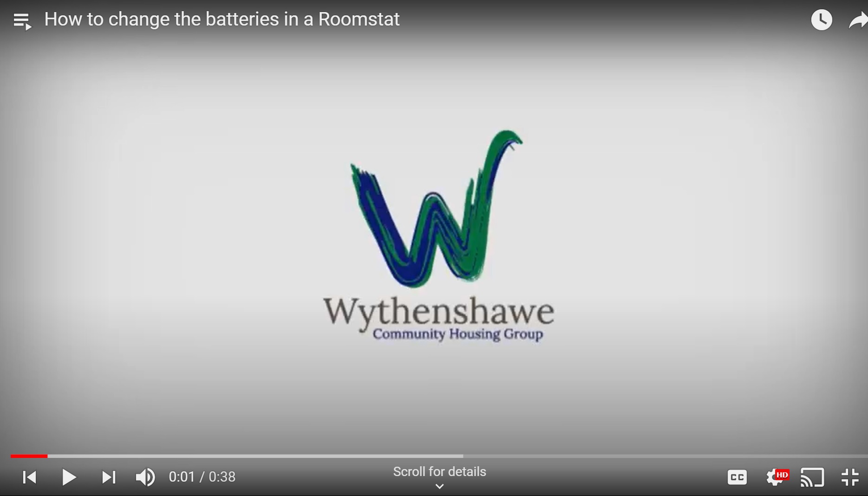Add video to Watch Later with the clock icon

(821, 20)
